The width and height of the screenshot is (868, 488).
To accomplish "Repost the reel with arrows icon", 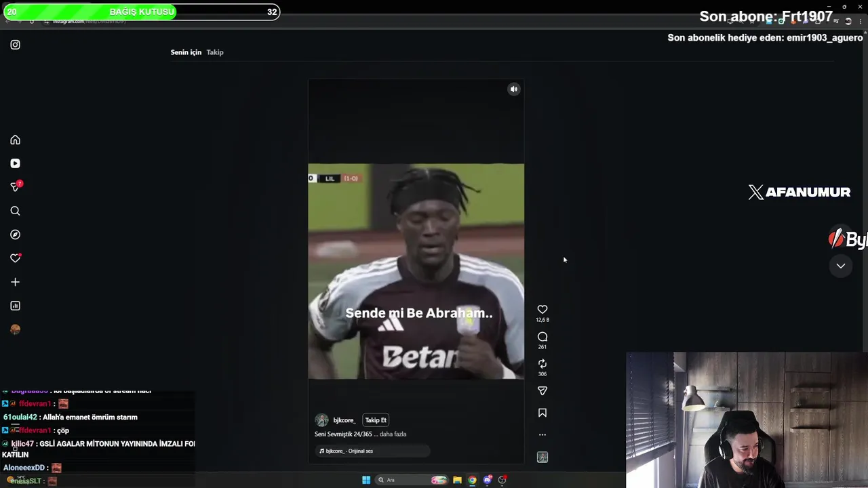I will click(x=542, y=364).
